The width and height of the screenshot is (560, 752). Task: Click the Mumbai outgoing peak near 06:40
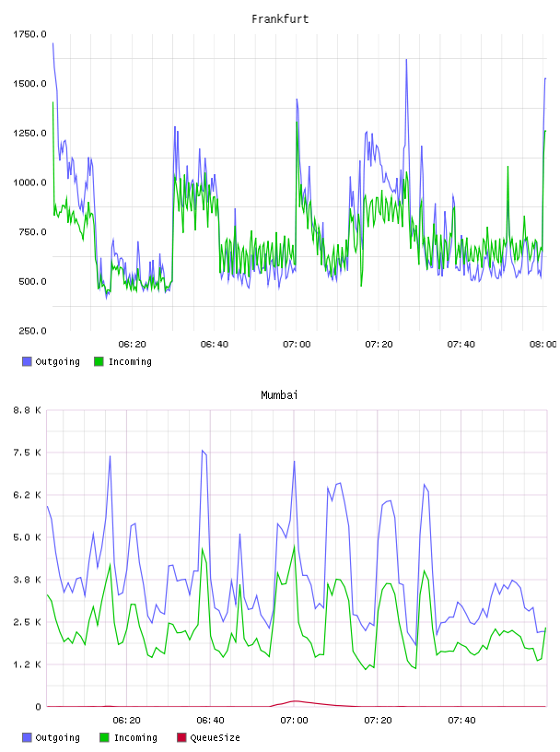pyautogui.click(x=204, y=452)
